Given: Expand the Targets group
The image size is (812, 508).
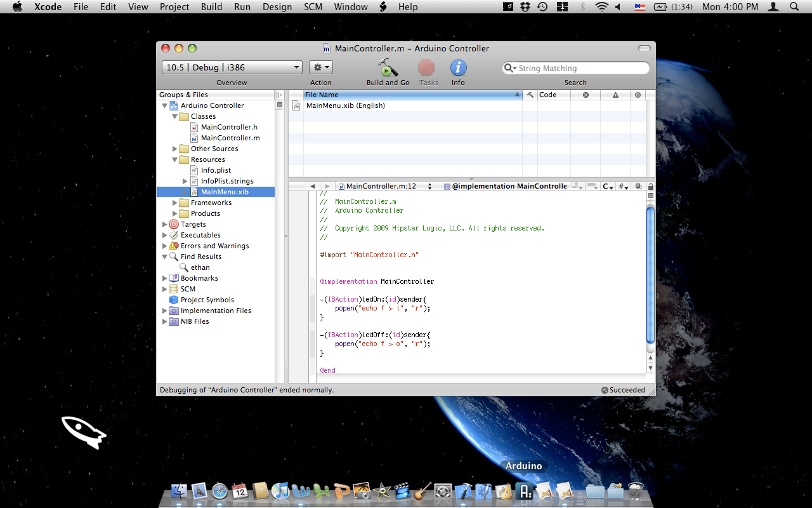Looking at the screenshot, I should (165, 224).
